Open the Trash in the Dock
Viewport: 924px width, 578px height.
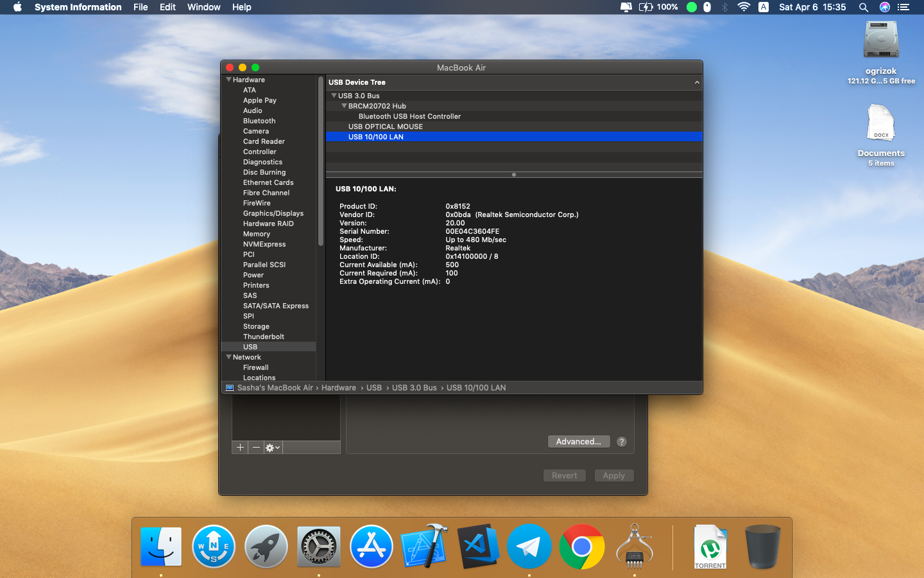(763, 547)
